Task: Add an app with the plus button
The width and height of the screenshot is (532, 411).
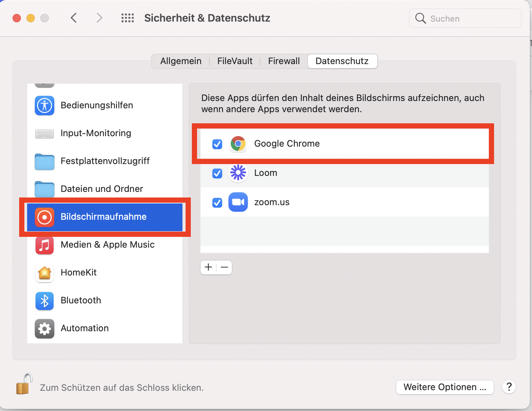Action: (209, 267)
